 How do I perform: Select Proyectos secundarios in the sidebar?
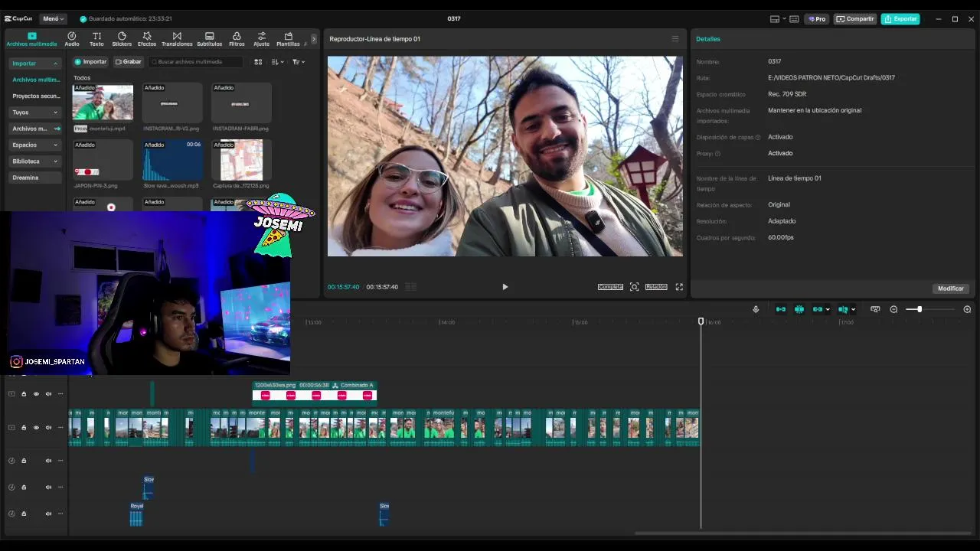pyautogui.click(x=36, y=96)
